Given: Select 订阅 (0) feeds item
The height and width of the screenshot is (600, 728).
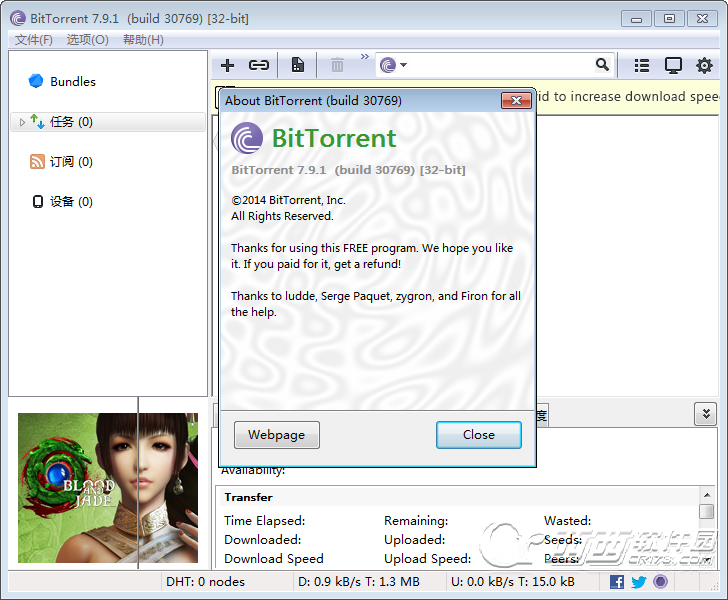Looking at the screenshot, I should click(71, 162).
